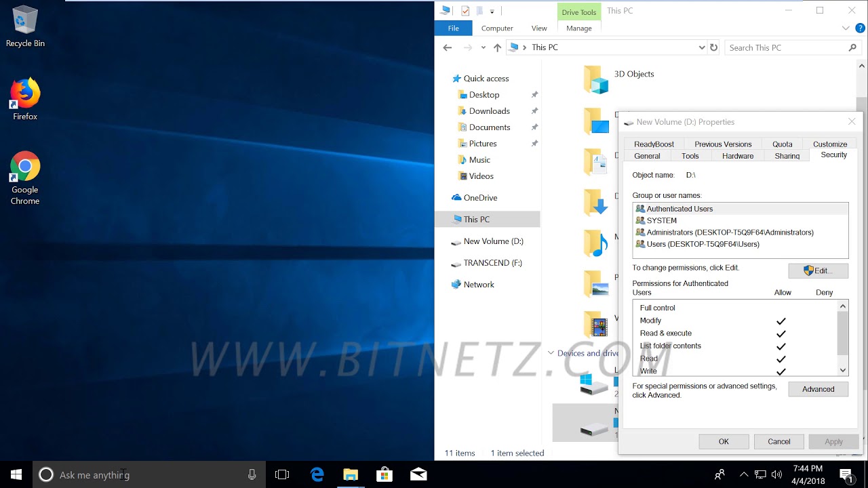The width and height of the screenshot is (868, 488).
Task: Click the Cortana microphone icon
Action: click(x=252, y=474)
